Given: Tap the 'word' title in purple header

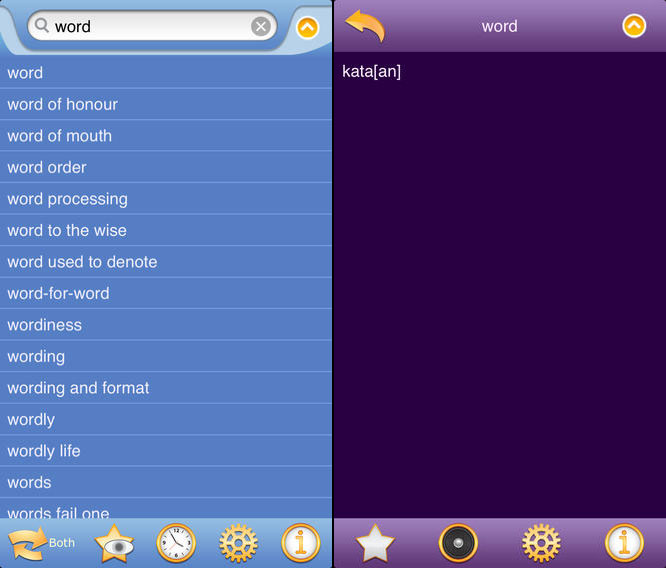Looking at the screenshot, I should point(500,26).
